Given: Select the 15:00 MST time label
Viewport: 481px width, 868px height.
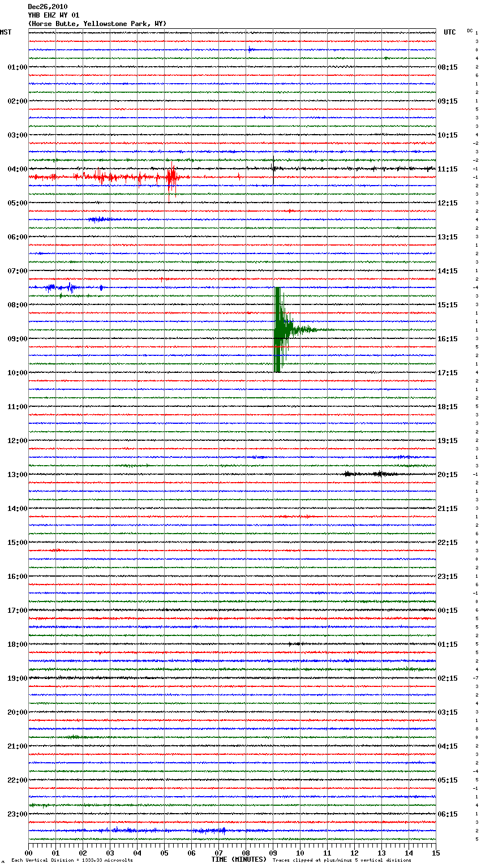Looking at the screenshot, I should (x=18, y=543).
